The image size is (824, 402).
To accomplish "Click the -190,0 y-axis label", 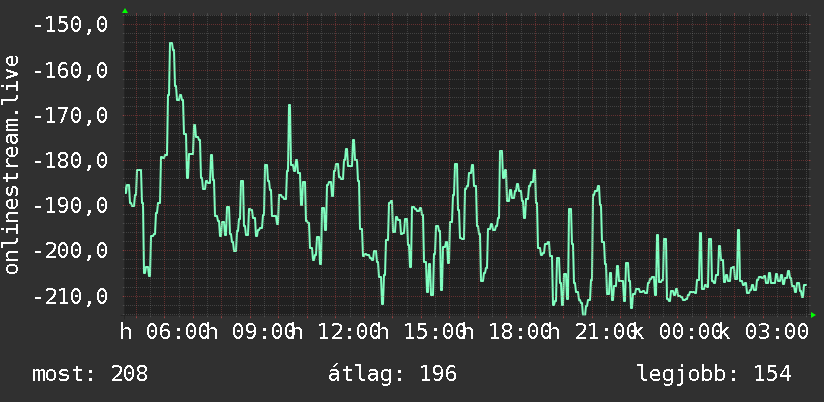I will pos(70,205).
